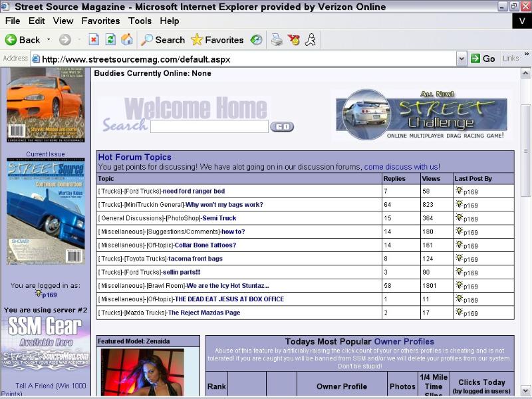Open the address bar URL dropdown

click(x=462, y=59)
